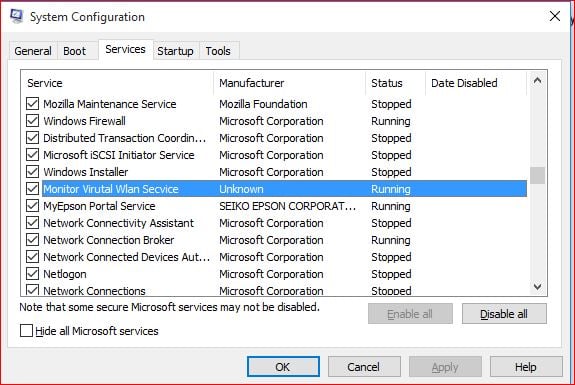Viewport: 575px width, 385px height.
Task: Select MyEpson Portal Service name
Action: (99, 206)
